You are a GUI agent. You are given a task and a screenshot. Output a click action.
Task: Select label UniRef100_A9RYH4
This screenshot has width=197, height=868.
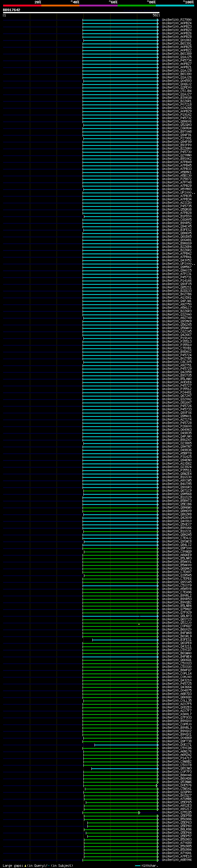(177, 860)
